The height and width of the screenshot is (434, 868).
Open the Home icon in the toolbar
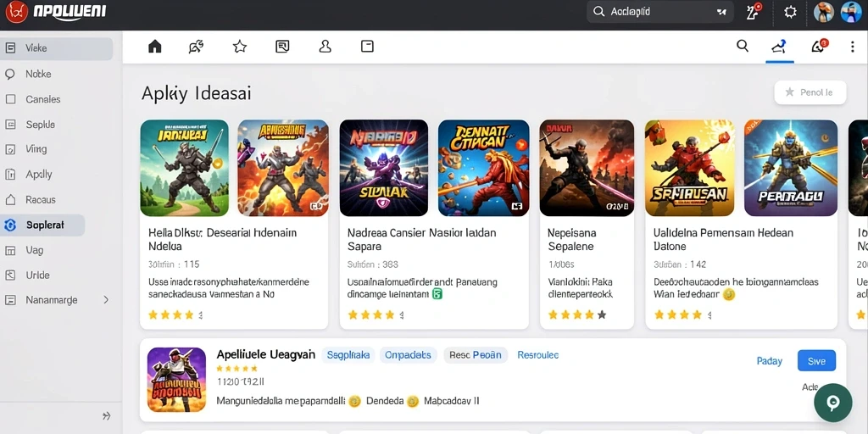coord(155,47)
